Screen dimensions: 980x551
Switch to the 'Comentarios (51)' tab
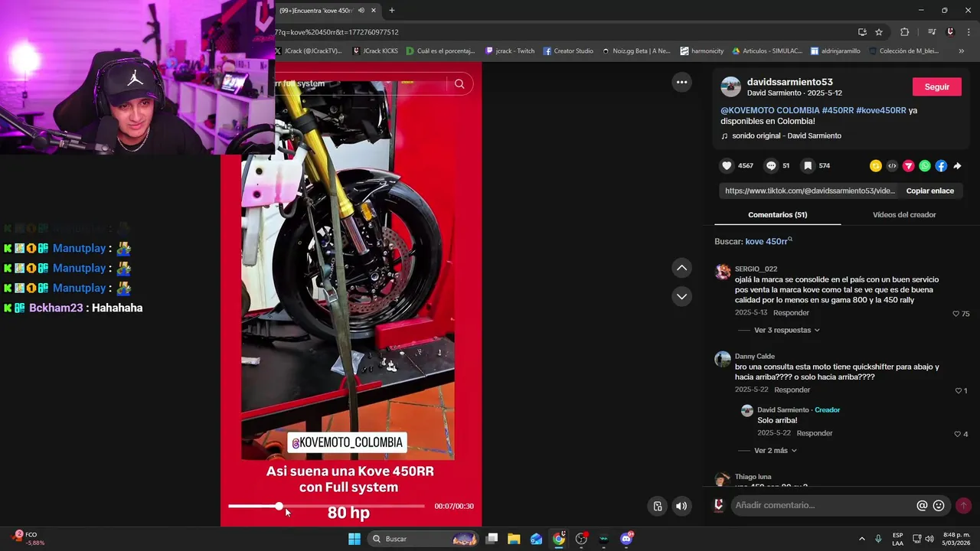[x=777, y=214]
